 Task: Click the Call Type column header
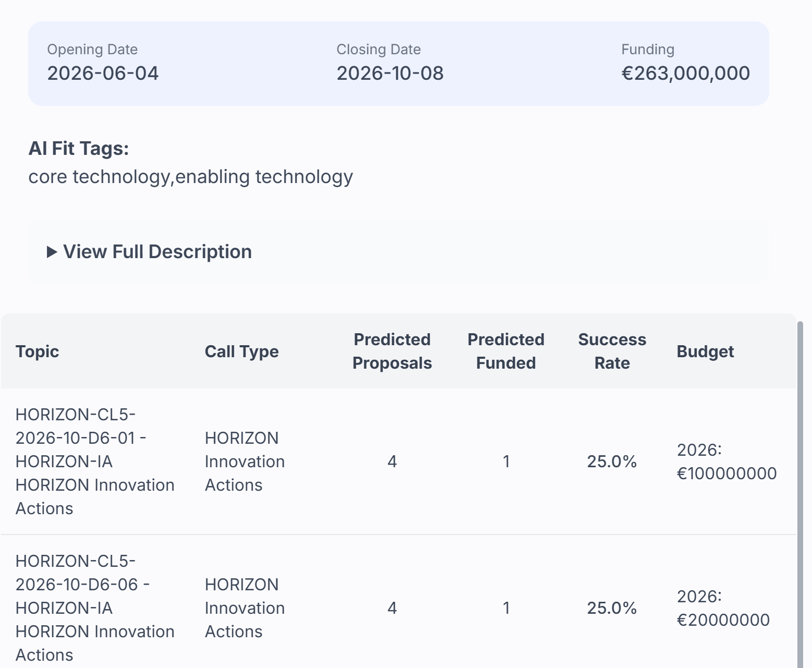(241, 351)
